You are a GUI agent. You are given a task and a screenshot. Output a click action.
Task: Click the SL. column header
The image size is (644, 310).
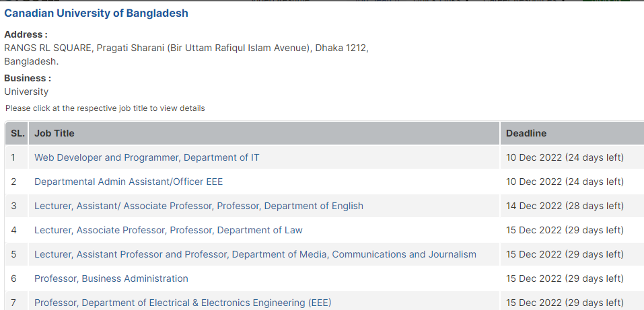(17, 133)
